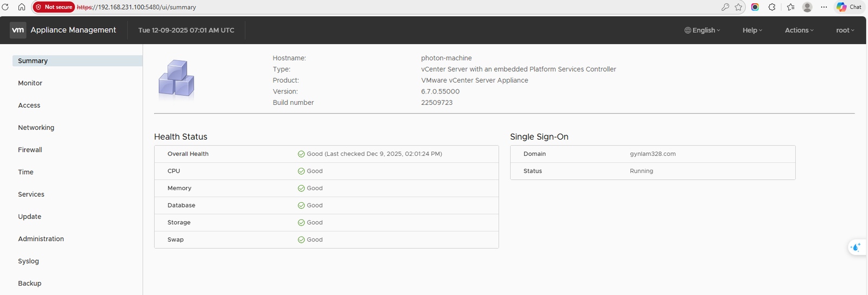This screenshot has height=295, width=868.
Task: Open favorites list icon
Action: [790, 7]
